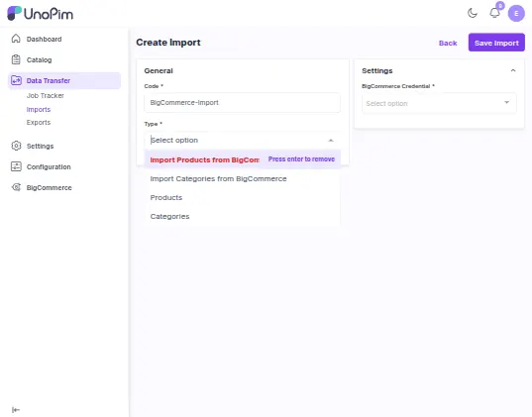
Task: Click the Settings gear icon in sidebar
Action: coord(16,146)
